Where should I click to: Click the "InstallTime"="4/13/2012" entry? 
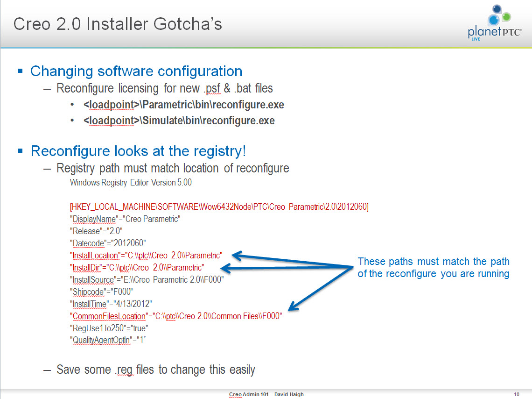click(x=111, y=304)
